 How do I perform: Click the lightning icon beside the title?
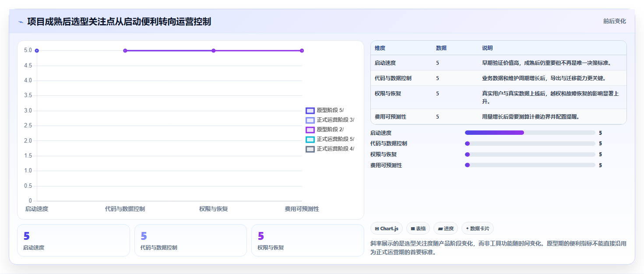click(21, 22)
